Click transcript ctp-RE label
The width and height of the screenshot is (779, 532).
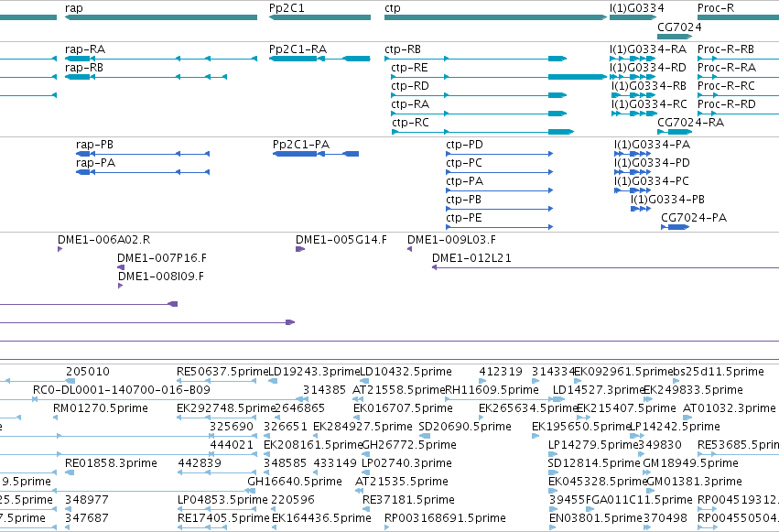(409, 68)
